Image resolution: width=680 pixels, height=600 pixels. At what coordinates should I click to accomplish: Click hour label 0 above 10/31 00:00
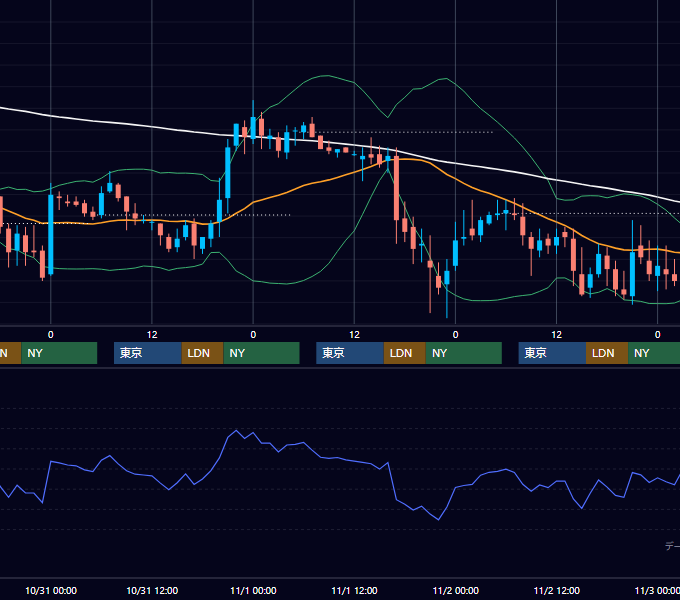click(51, 335)
